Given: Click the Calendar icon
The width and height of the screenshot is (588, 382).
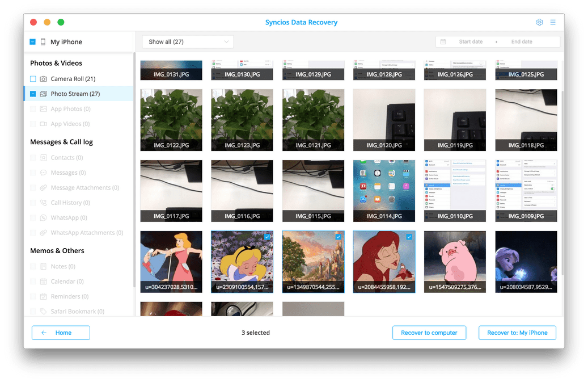Looking at the screenshot, I should [x=44, y=282].
